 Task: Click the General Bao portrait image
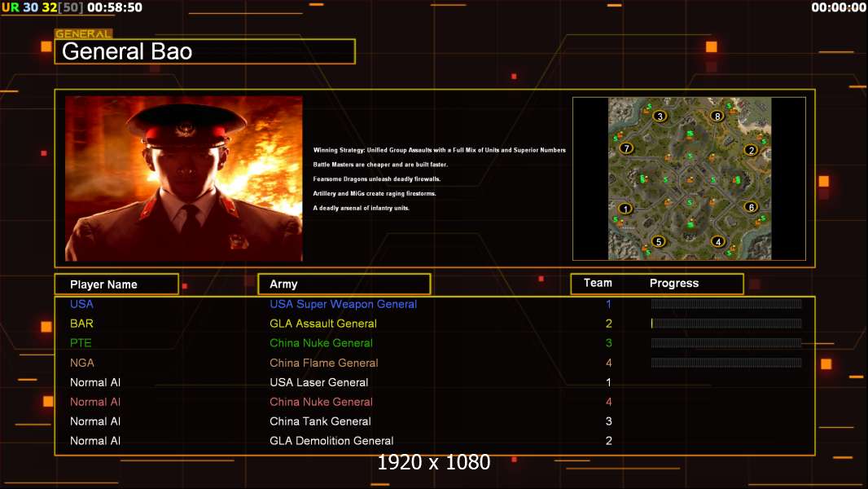pyautogui.click(x=183, y=178)
